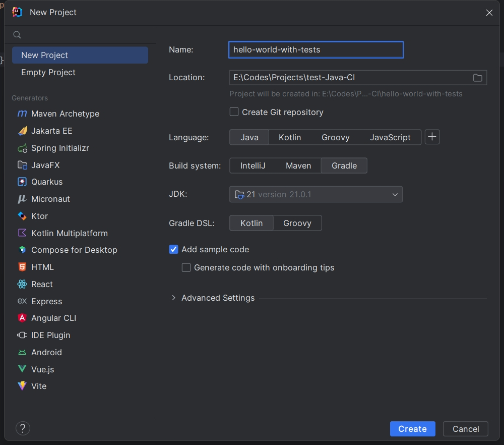Viewport: 504px width, 445px height.
Task: Click the IntelliJ IDEA logo icon
Action: 17,12
